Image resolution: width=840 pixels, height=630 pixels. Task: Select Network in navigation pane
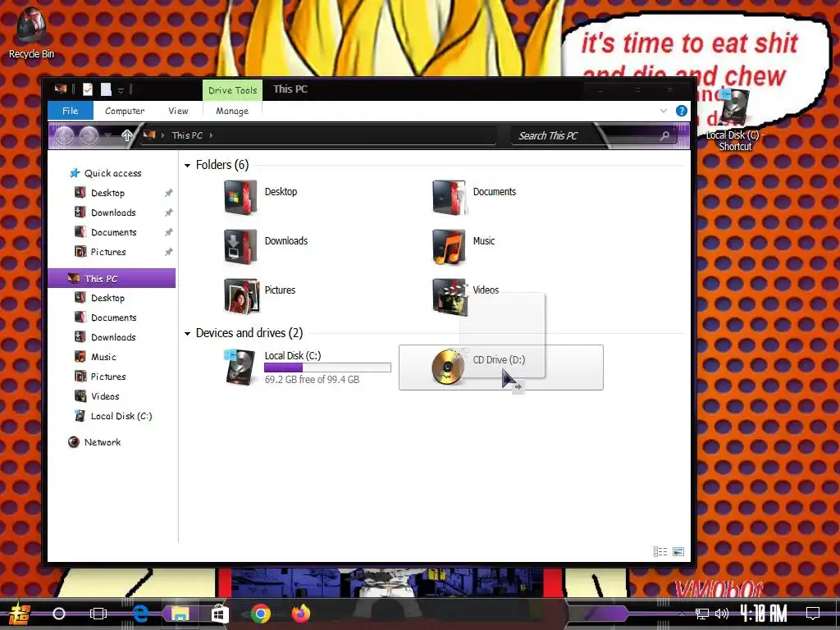[x=102, y=442]
